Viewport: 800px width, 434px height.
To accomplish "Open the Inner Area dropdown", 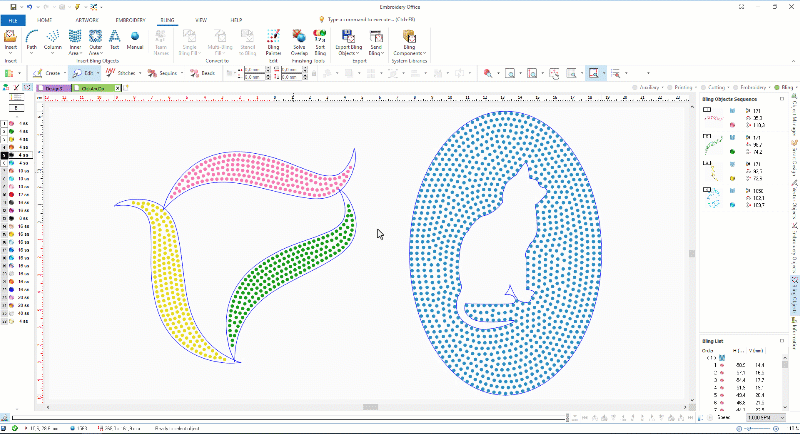I will point(74,54).
